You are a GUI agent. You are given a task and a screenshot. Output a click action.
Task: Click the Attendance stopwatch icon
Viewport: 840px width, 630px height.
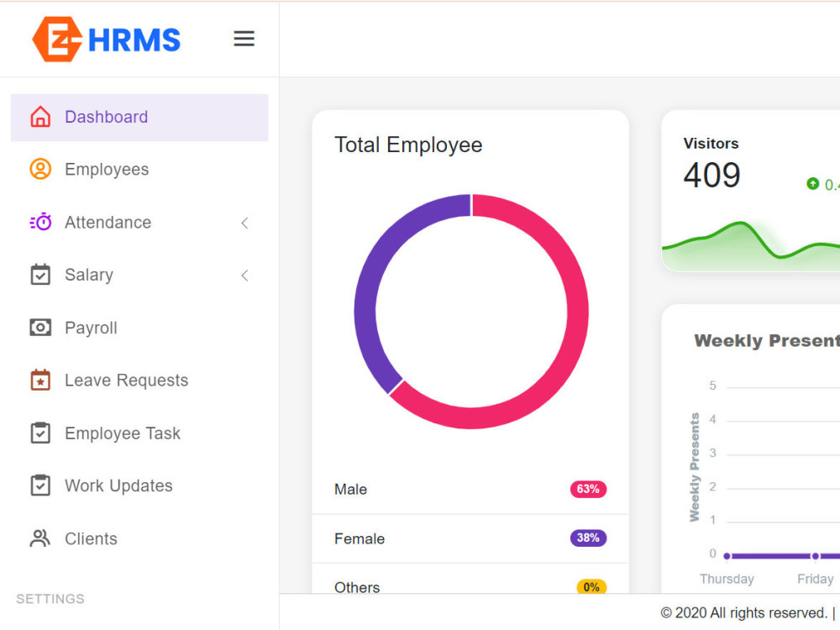pyautogui.click(x=39, y=222)
